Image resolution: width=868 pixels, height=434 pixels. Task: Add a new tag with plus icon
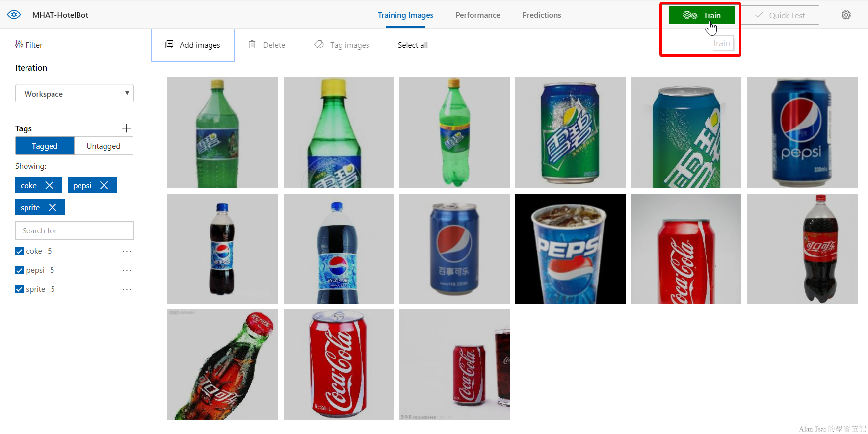[x=126, y=128]
